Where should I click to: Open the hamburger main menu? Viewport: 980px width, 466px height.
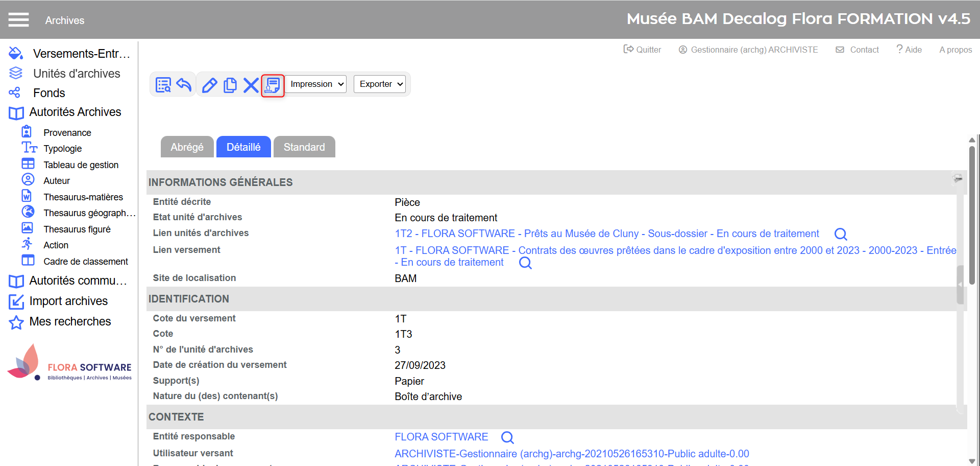pyautogui.click(x=18, y=20)
